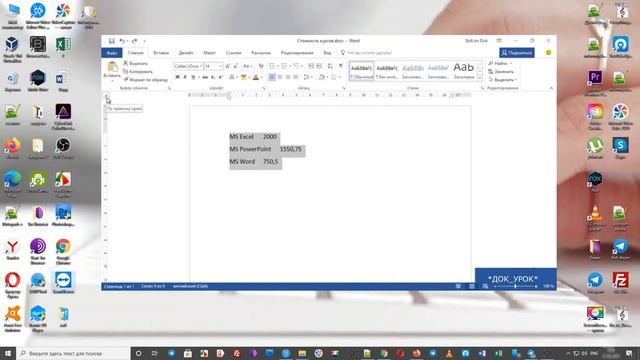This screenshot has width=640, height=360.
Task: Open the Выделить select dropdown
Action: 503,80
